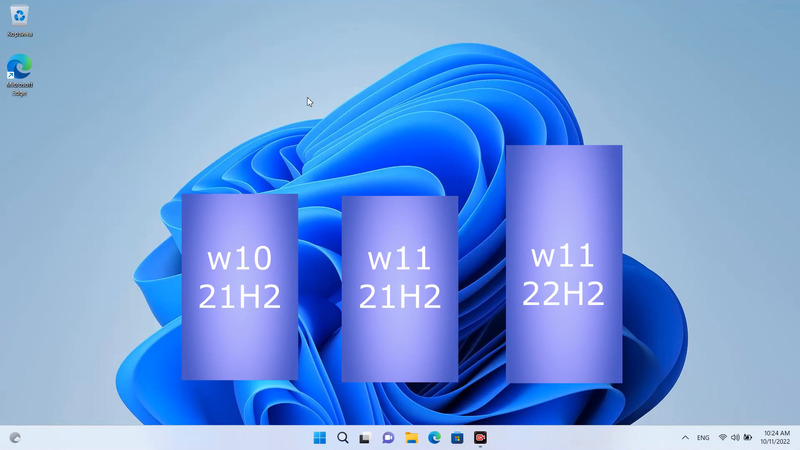Click the weather widget in taskbar corner

coord(15,438)
